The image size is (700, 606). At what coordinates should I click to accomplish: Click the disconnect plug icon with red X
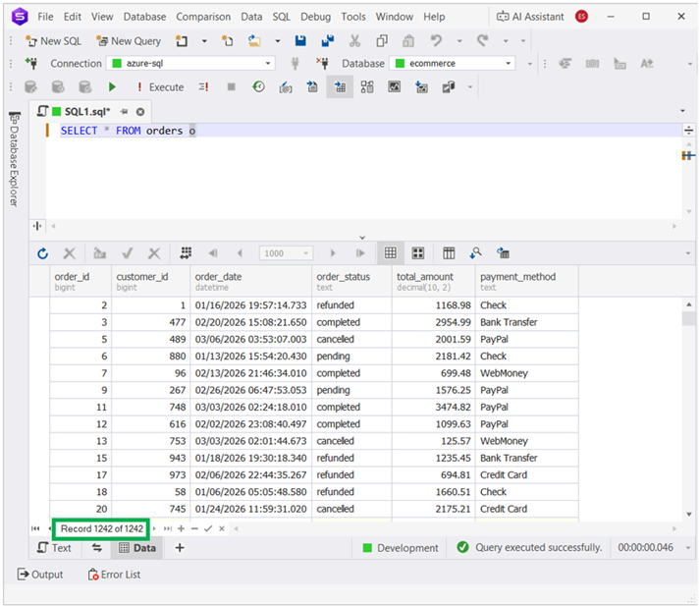322,64
